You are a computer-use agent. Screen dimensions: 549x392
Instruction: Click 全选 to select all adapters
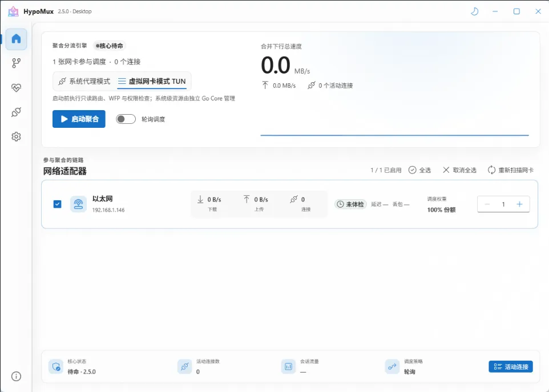(x=420, y=170)
